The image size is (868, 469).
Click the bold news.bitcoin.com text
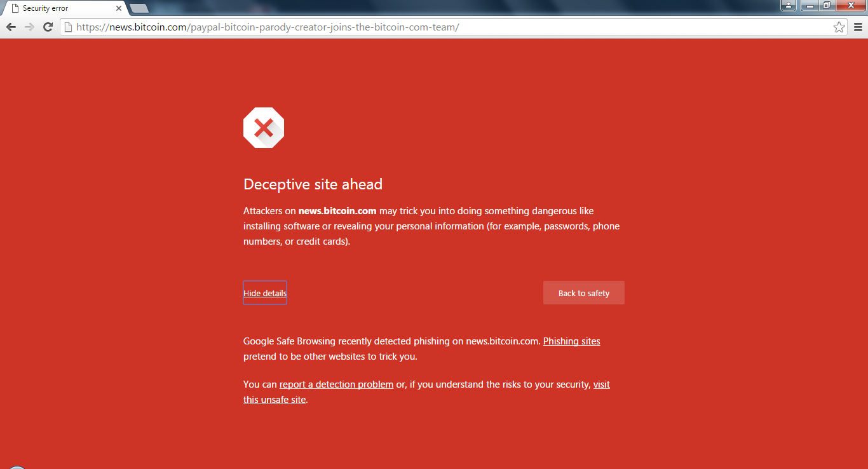tap(337, 211)
